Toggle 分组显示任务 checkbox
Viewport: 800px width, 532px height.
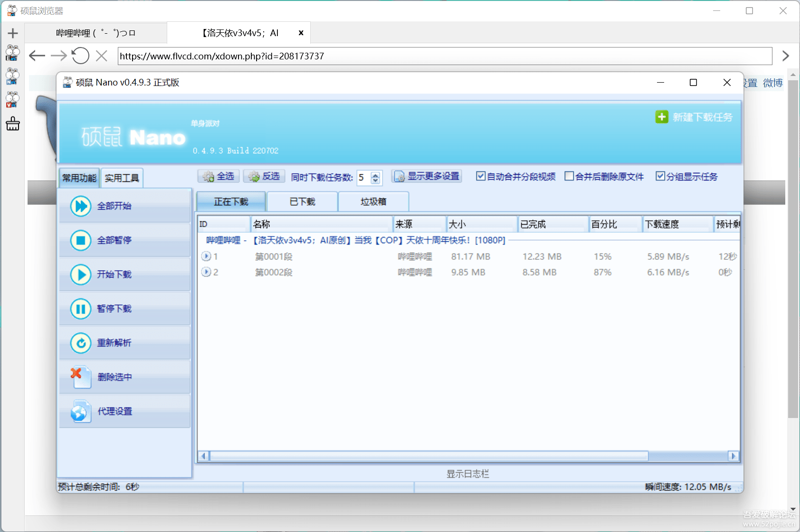(686, 177)
